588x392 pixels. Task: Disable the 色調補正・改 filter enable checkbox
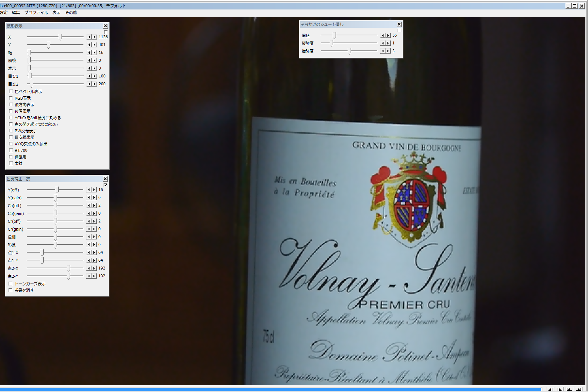point(106,185)
